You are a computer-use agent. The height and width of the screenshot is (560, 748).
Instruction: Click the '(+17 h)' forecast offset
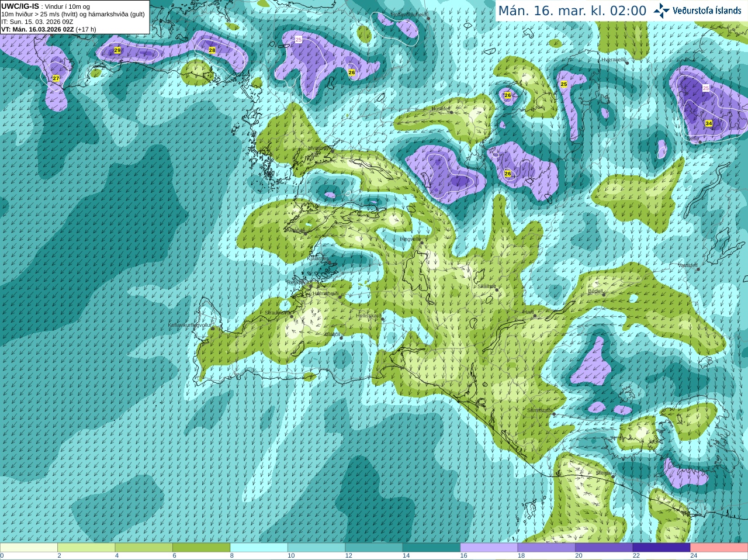pyautogui.click(x=86, y=29)
